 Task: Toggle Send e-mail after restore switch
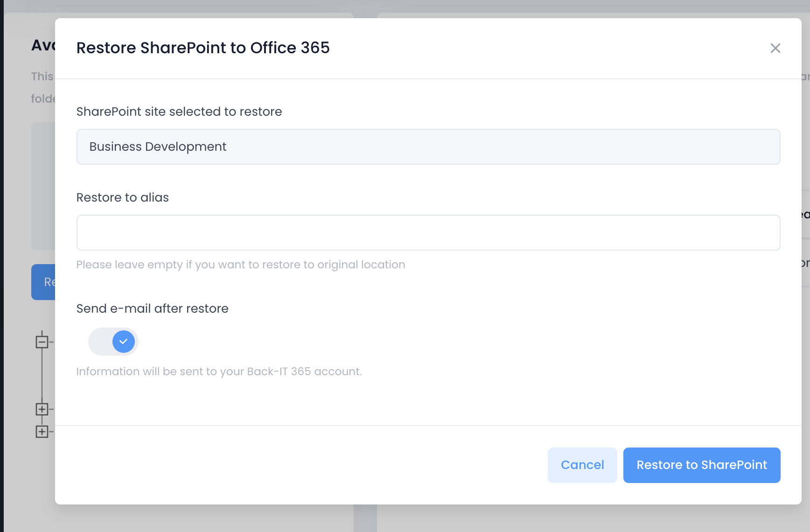(113, 342)
